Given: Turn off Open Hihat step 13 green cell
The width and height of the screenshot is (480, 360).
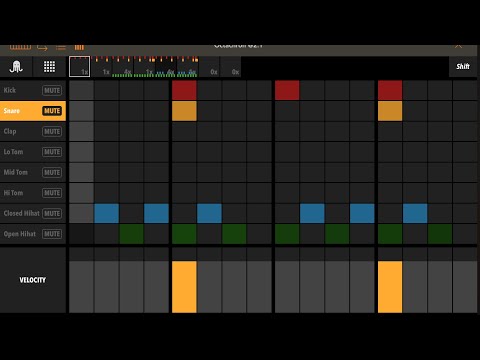Looking at the screenshot, I should click(390, 234).
